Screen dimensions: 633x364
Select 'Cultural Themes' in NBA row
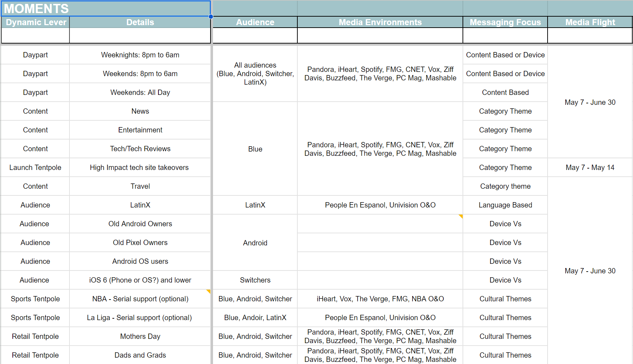[x=505, y=299]
